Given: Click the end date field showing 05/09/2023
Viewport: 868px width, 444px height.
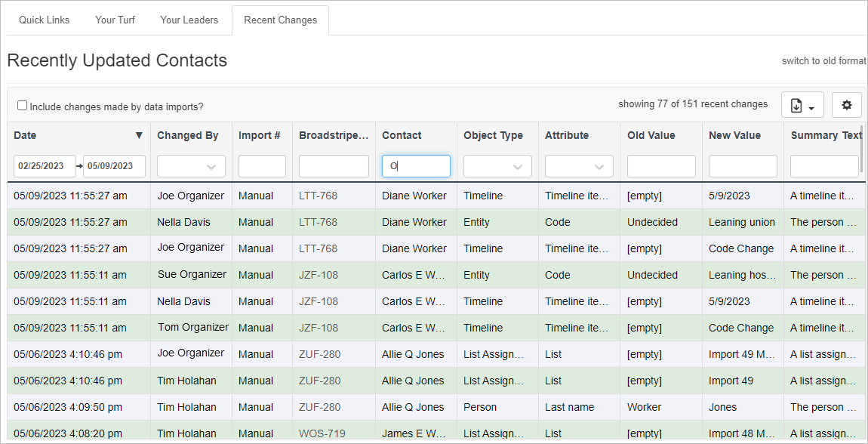Looking at the screenshot, I should (x=114, y=166).
